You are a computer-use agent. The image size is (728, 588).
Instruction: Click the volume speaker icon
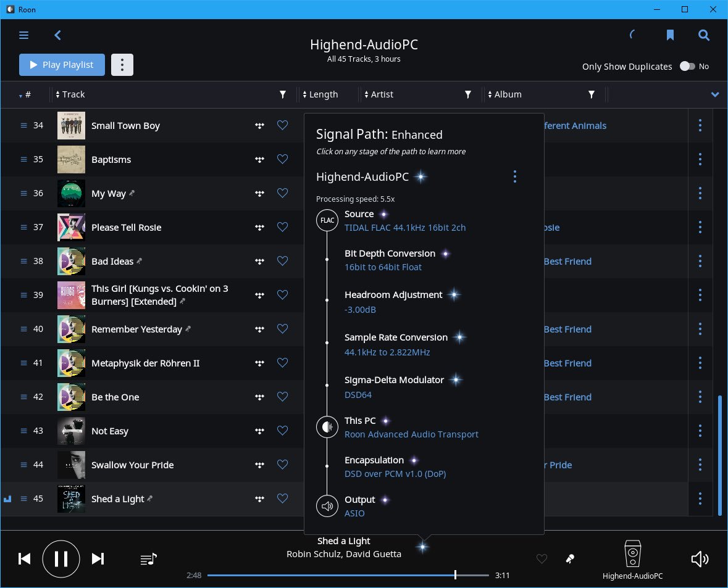point(700,559)
